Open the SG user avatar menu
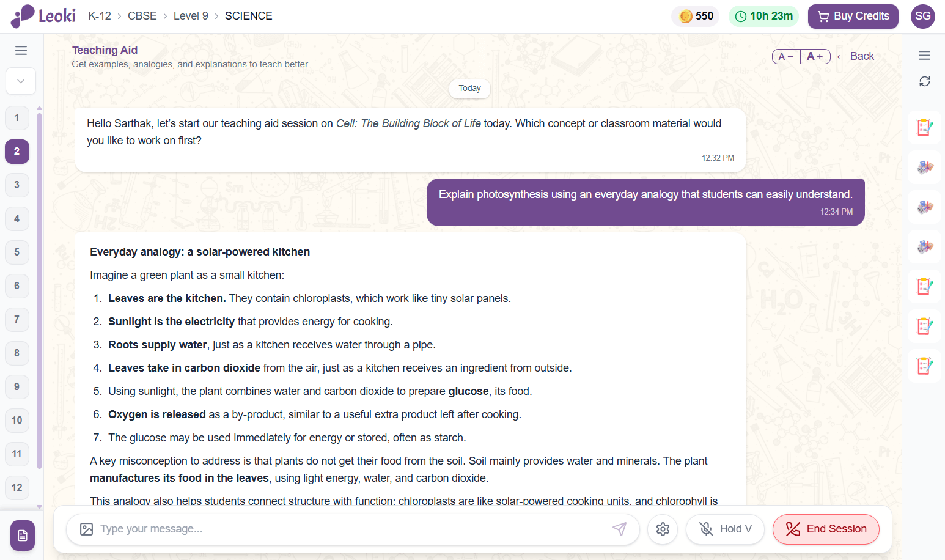Image resolution: width=945 pixels, height=560 pixels. [923, 17]
